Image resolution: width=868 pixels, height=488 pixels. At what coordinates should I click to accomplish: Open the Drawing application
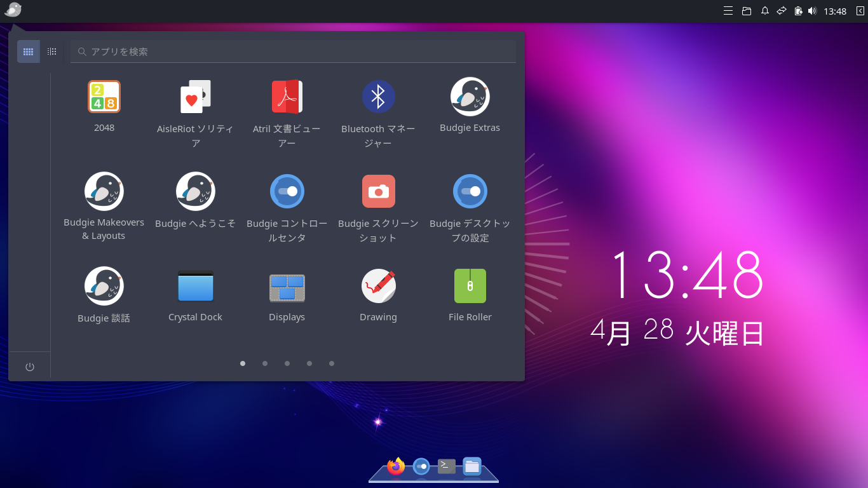(378, 286)
